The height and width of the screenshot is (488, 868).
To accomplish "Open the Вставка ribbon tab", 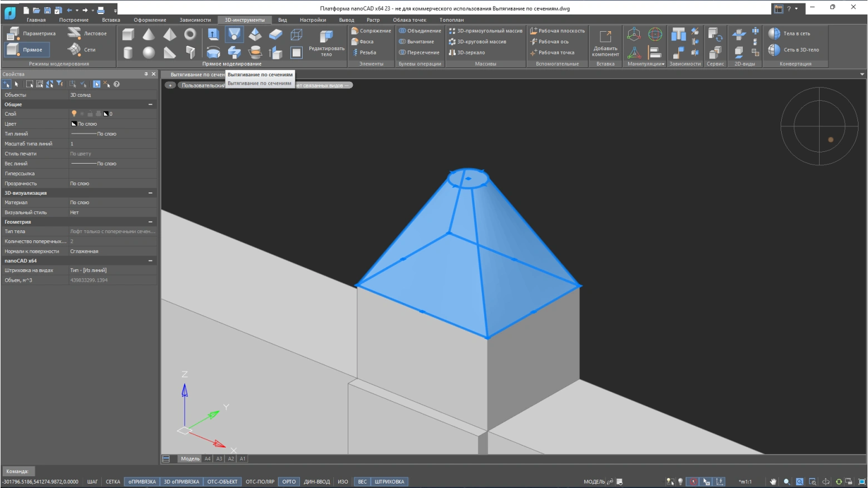I will 111,20.
